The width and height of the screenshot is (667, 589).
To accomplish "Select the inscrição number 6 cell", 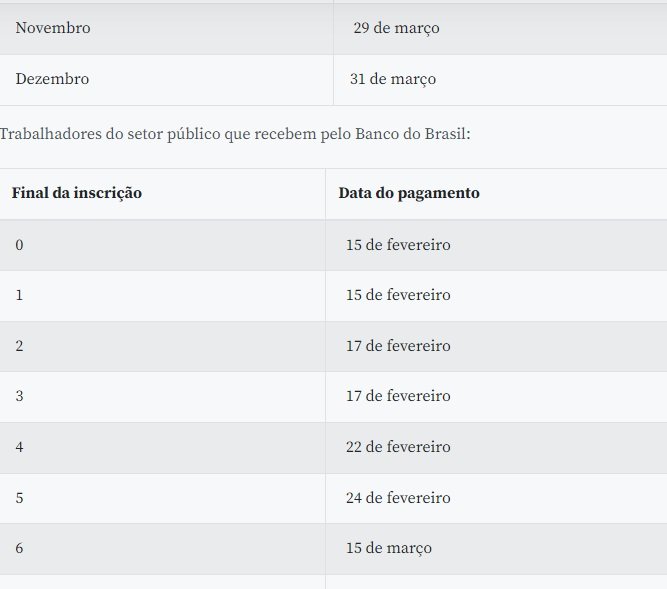I will pos(20,548).
